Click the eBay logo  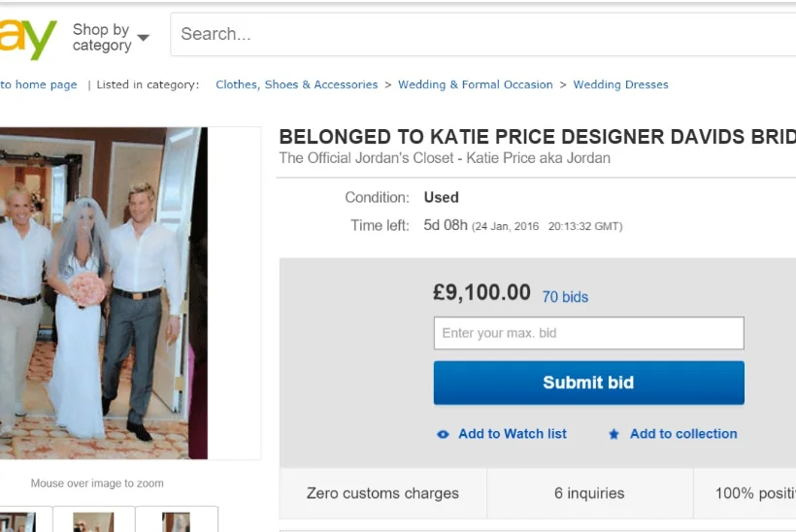point(27,38)
